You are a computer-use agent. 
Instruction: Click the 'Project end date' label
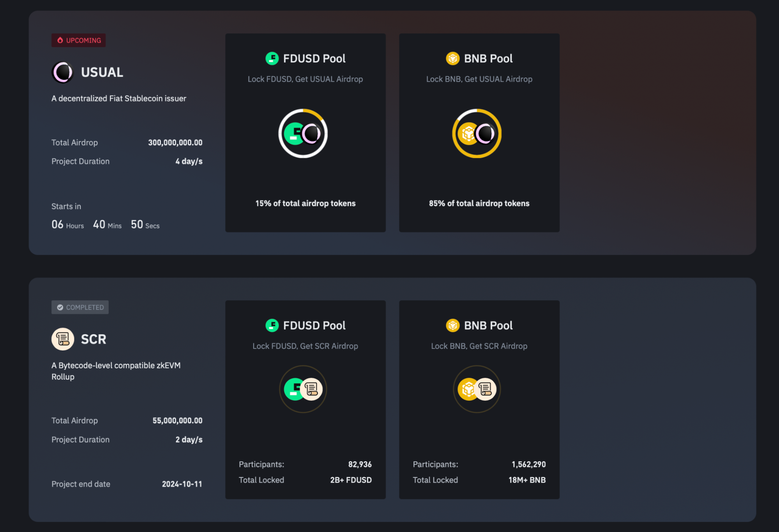[x=81, y=484]
